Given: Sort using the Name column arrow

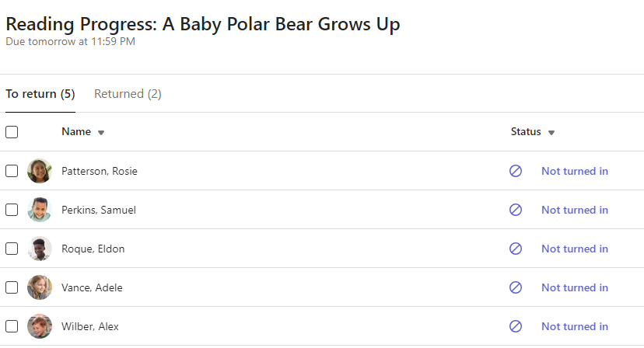Looking at the screenshot, I should coord(101,133).
